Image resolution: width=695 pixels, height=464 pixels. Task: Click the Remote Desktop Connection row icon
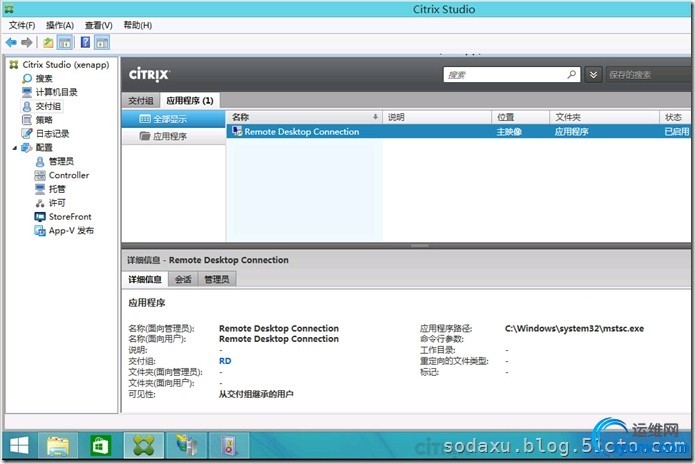[x=237, y=132]
